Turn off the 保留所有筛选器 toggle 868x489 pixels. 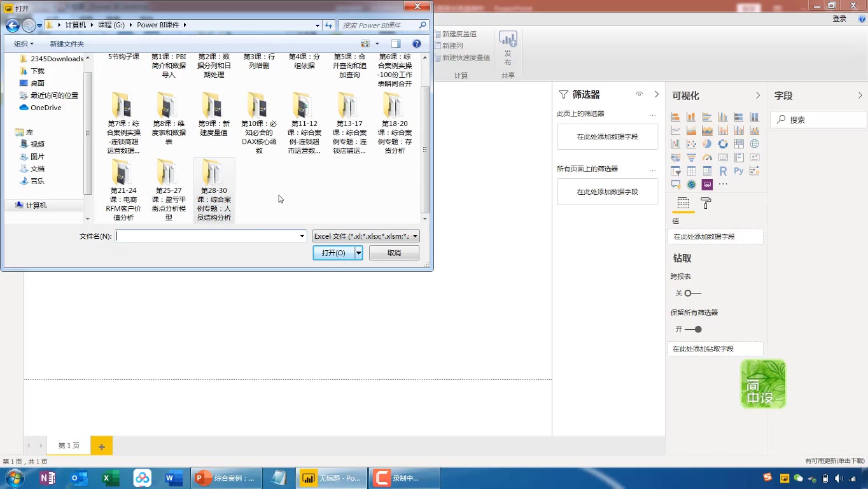694,329
